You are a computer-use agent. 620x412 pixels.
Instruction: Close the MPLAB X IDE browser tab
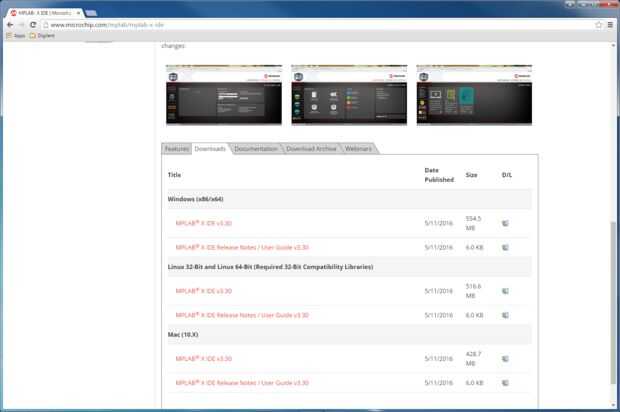(78, 13)
